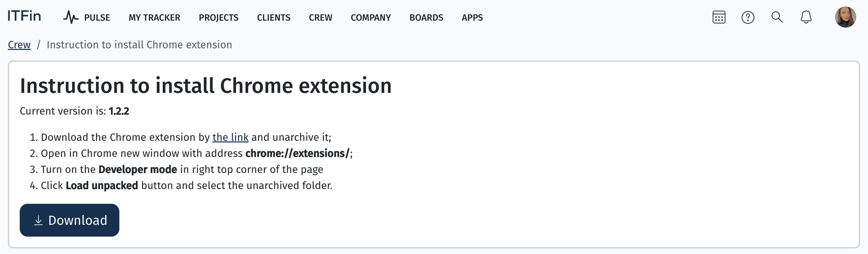Open My Tracker menu

coord(154,17)
